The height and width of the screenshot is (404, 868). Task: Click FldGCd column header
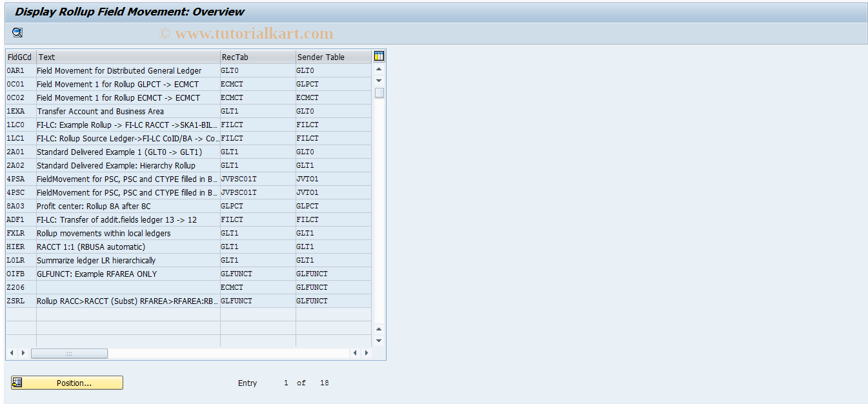click(x=21, y=57)
